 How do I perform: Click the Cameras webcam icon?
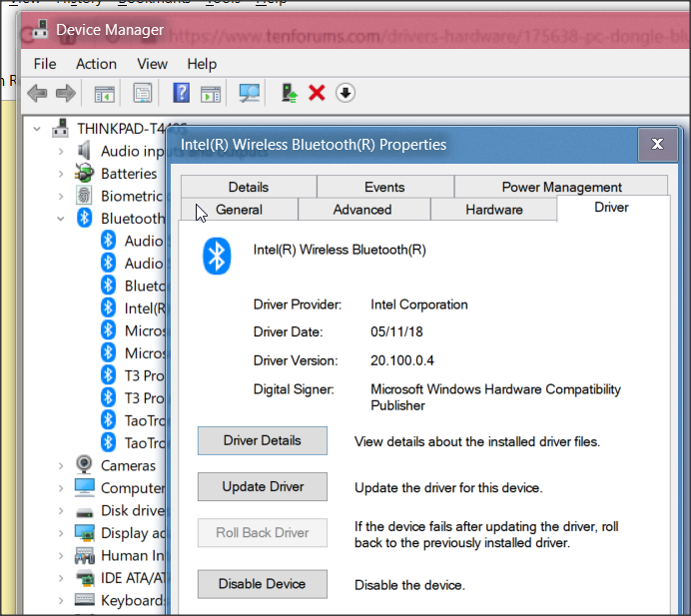tap(84, 464)
